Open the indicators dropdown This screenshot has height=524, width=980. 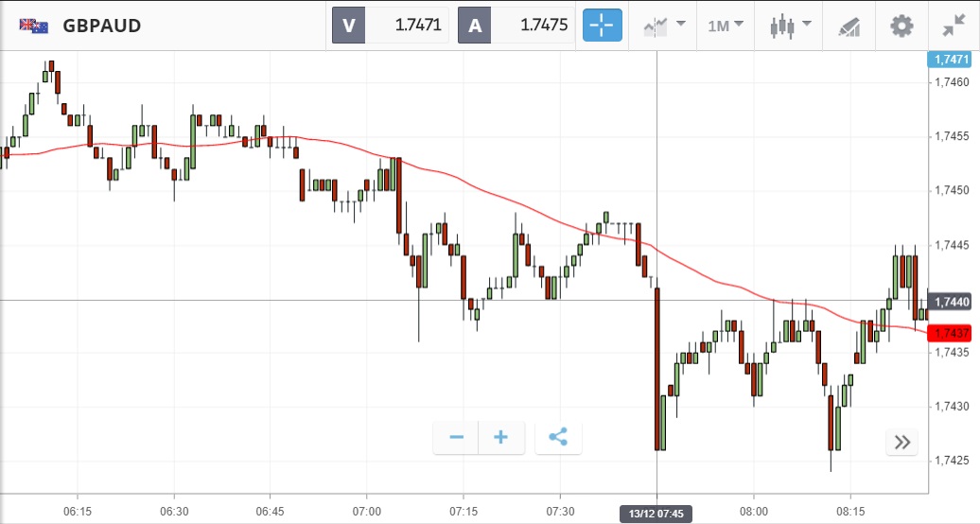(664, 26)
